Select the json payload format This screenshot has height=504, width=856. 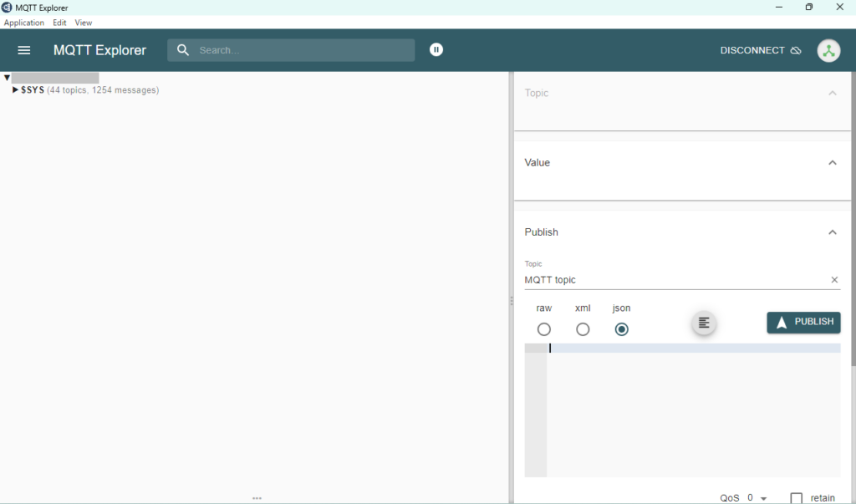(x=621, y=329)
